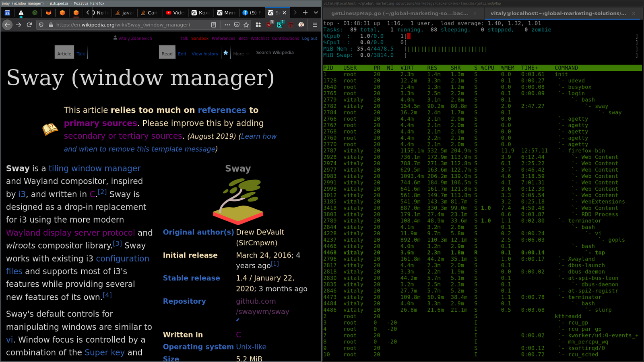The height and width of the screenshot is (362, 644).
Task: Reload the Sway Wikipedia page
Action: click(29, 25)
